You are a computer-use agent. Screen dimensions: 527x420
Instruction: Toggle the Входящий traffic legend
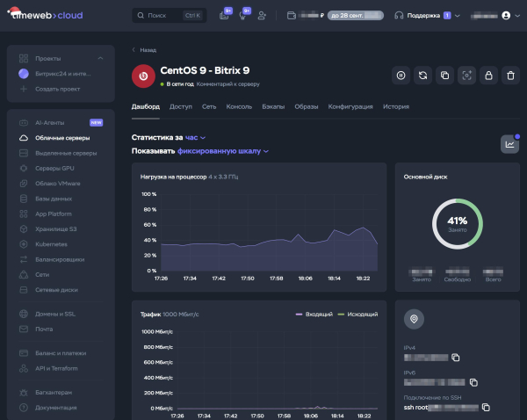(x=313, y=314)
